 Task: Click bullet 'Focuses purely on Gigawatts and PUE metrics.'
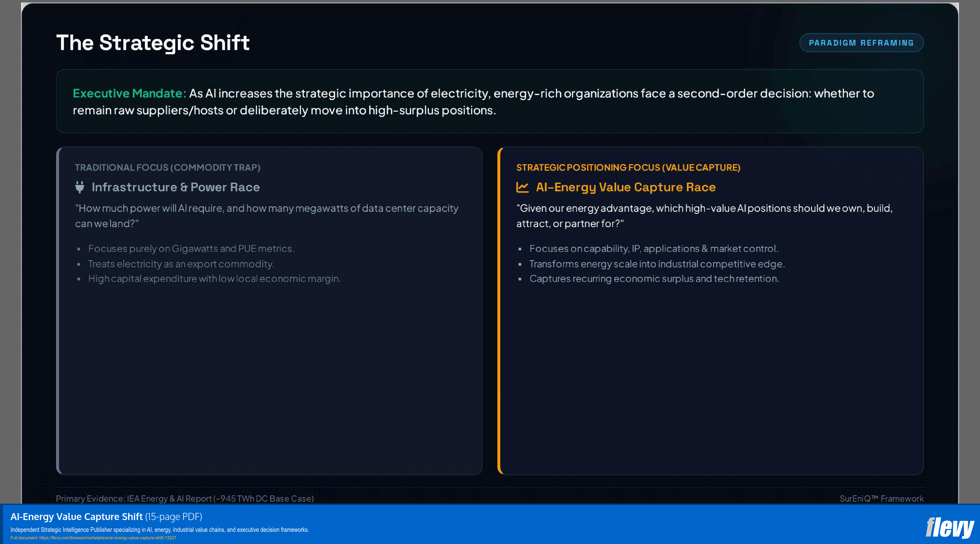coord(191,248)
